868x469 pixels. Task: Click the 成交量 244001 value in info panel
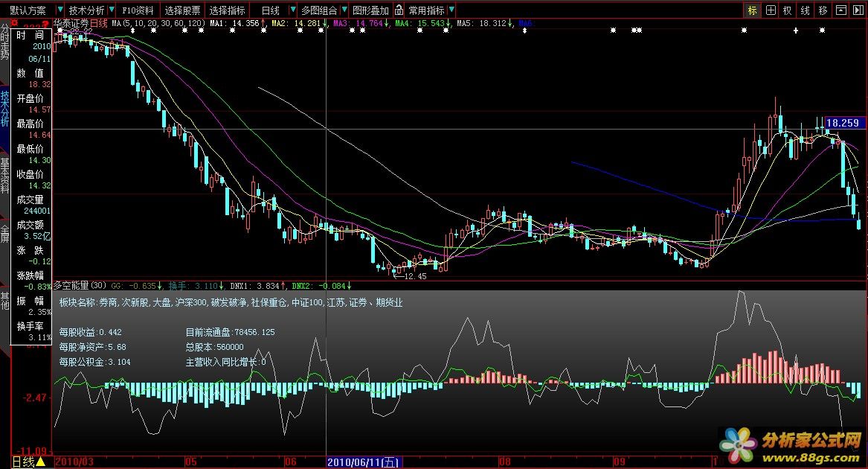pos(36,211)
